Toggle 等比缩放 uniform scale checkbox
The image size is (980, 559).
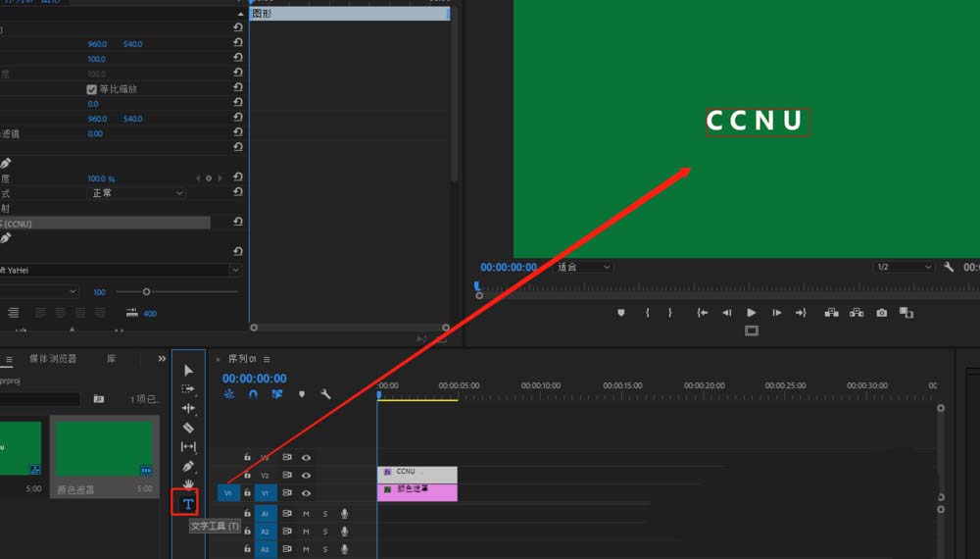coord(92,89)
